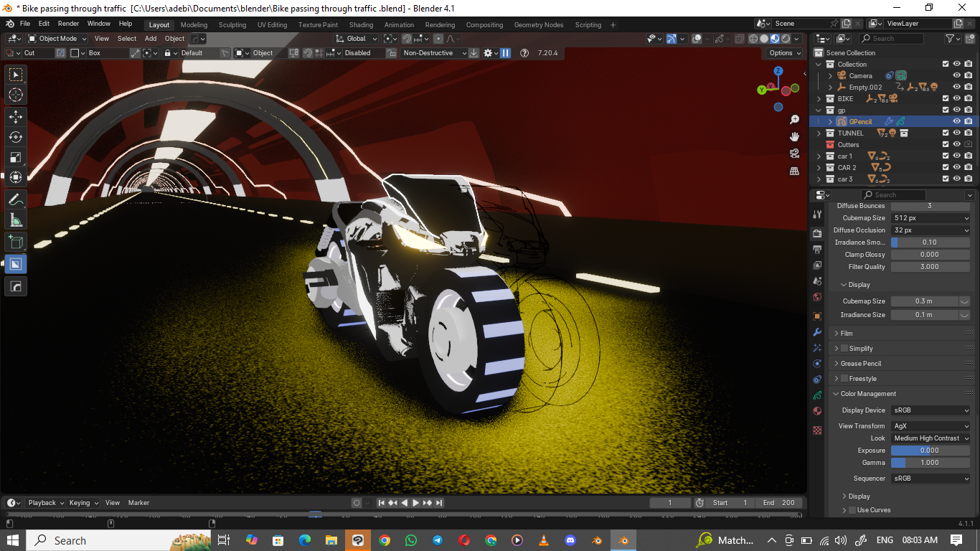Open the Modifiers properties tab wrench
The width and height of the screenshot is (980, 551).
click(817, 332)
